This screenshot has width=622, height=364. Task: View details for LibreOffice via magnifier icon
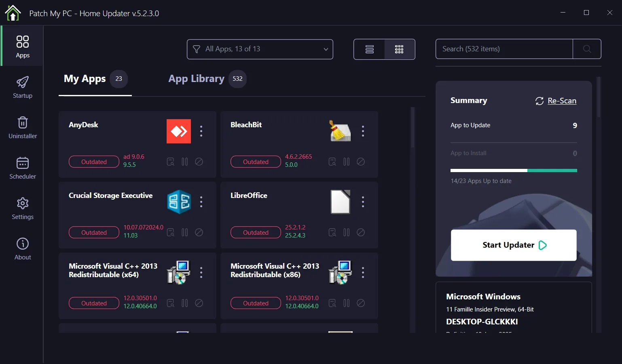click(x=332, y=232)
